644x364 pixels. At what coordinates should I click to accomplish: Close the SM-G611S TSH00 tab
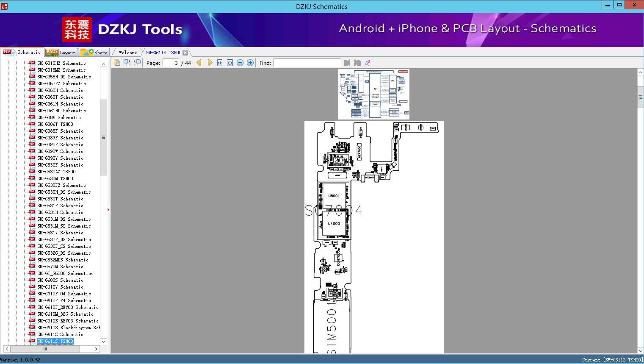185,53
